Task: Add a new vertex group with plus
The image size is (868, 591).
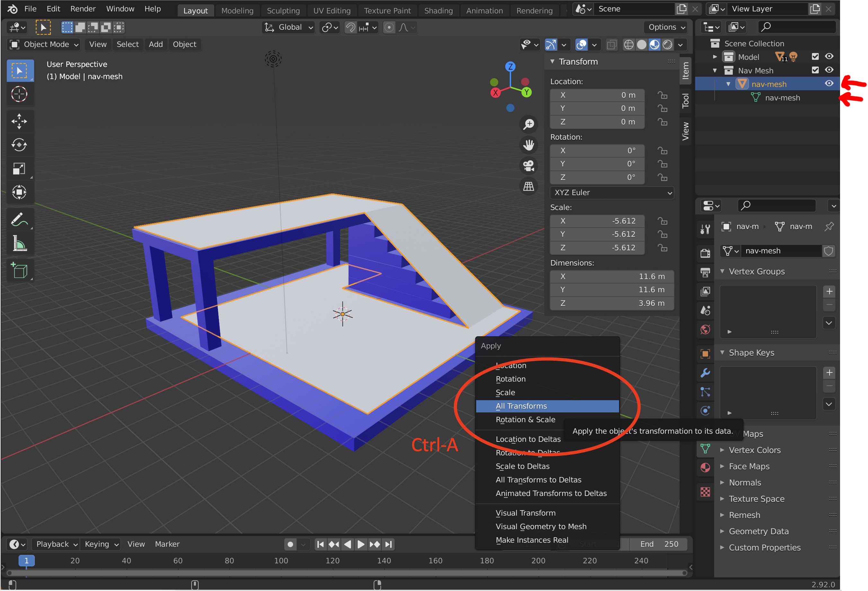Action: click(x=829, y=291)
